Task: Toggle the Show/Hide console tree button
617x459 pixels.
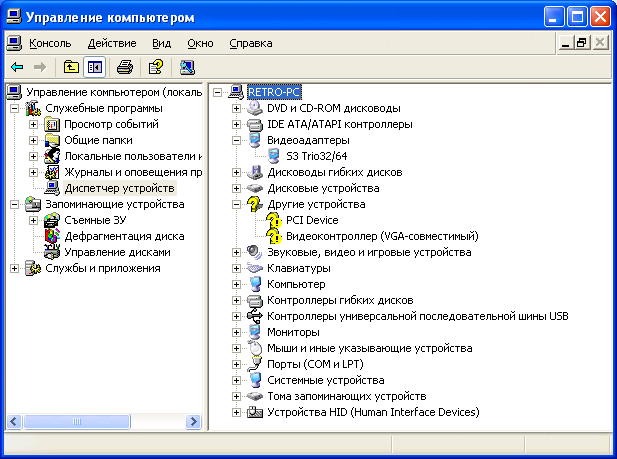Action: tap(94, 67)
